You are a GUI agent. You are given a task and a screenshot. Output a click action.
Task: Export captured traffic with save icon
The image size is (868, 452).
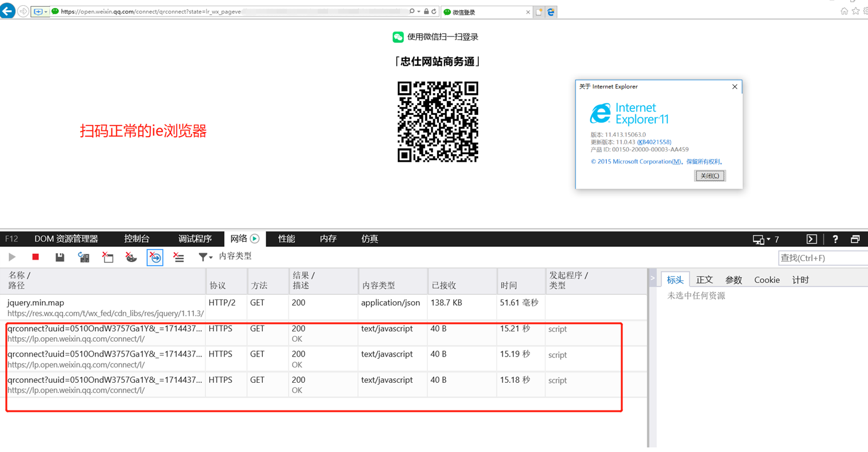59,257
